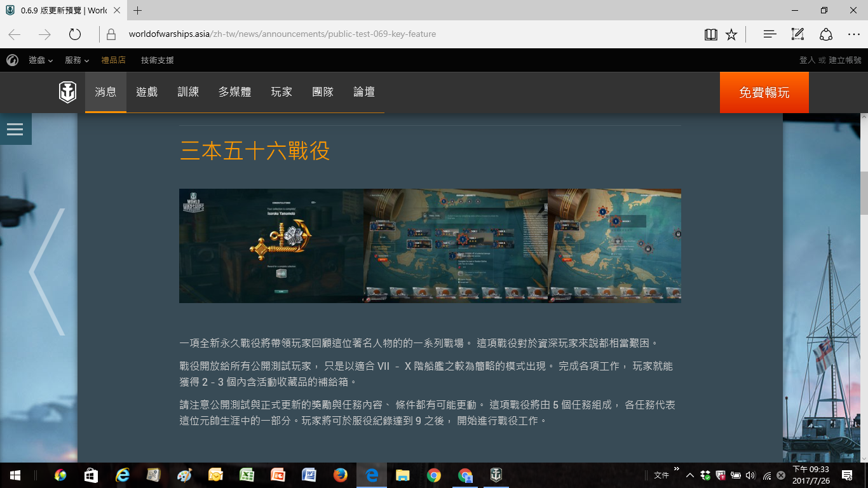Screen dimensions: 868x488
Task: Refresh the page in the browser
Action: (x=75, y=34)
